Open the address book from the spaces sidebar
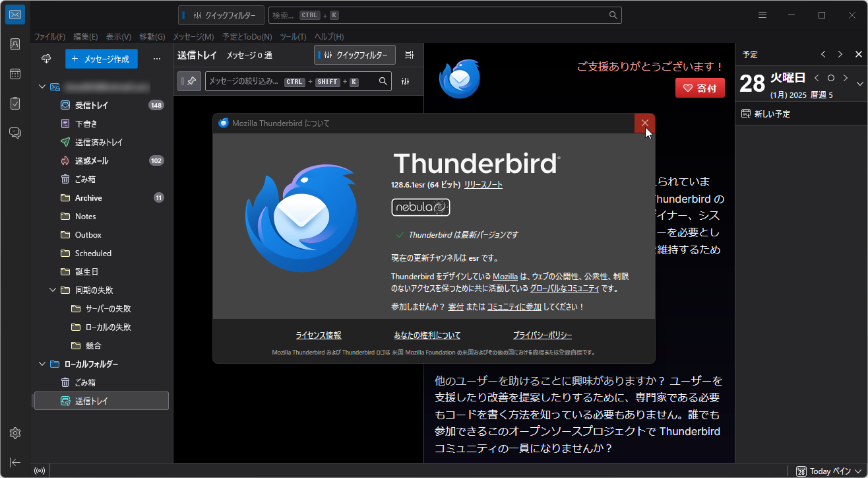Image resolution: width=868 pixels, height=478 pixels. (x=15, y=44)
